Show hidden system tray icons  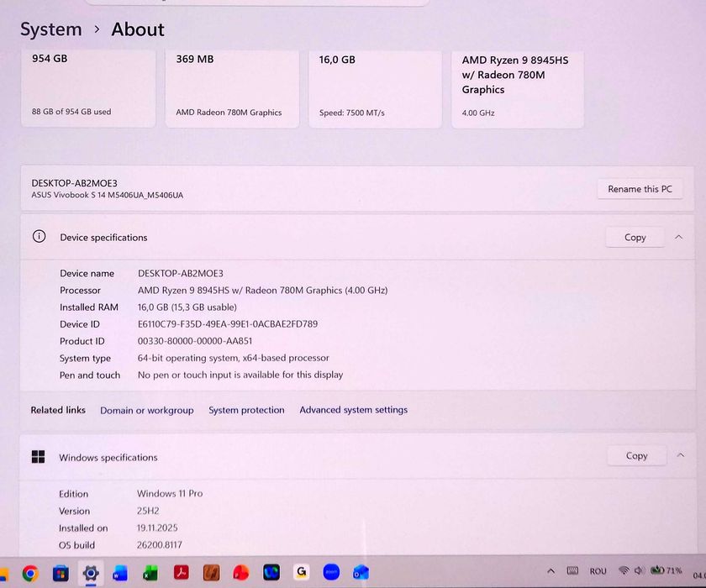coord(551,571)
